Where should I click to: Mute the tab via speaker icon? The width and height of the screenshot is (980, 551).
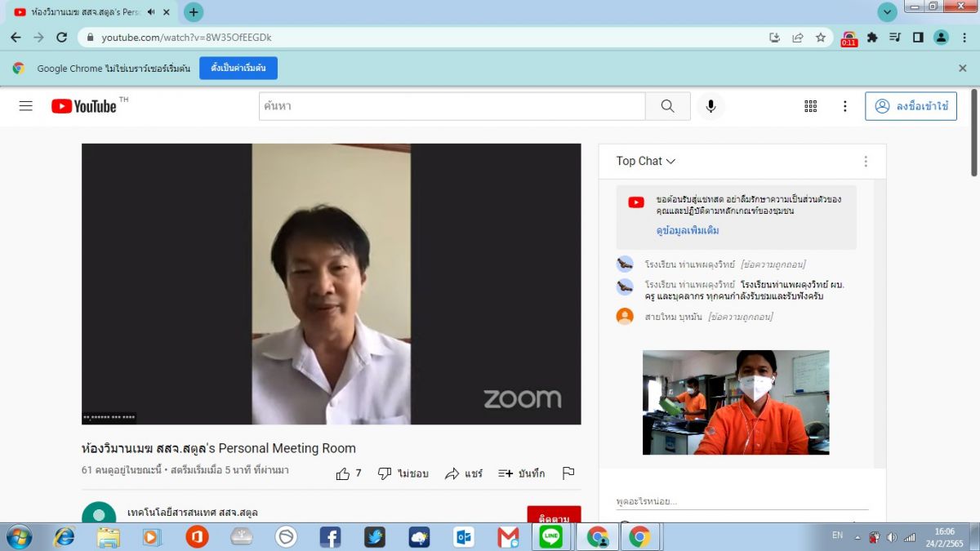coord(151,12)
